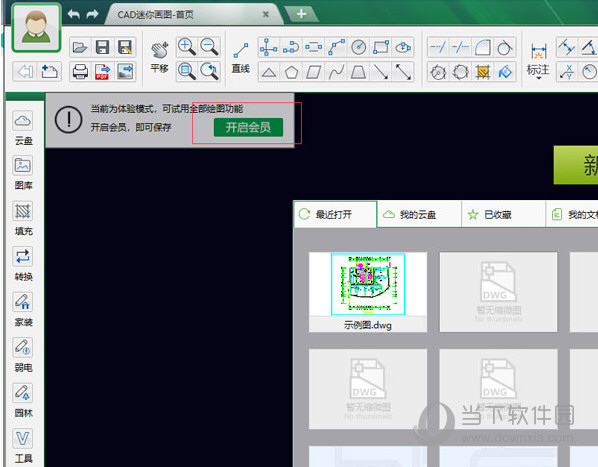The width and height of the screenshot is (598, 467).
Task: Click the back arrow icon below avatar
Action: [x=25, y=71]
